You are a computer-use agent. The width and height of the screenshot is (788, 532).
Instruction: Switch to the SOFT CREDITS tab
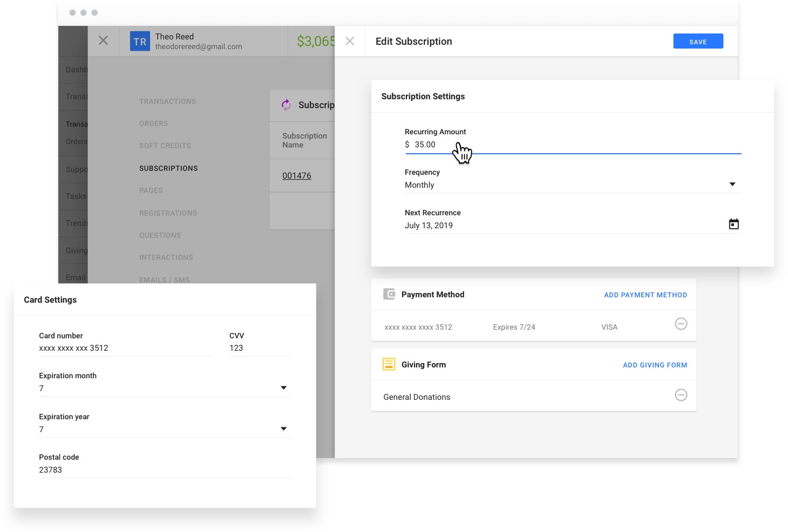click(165, 146)
